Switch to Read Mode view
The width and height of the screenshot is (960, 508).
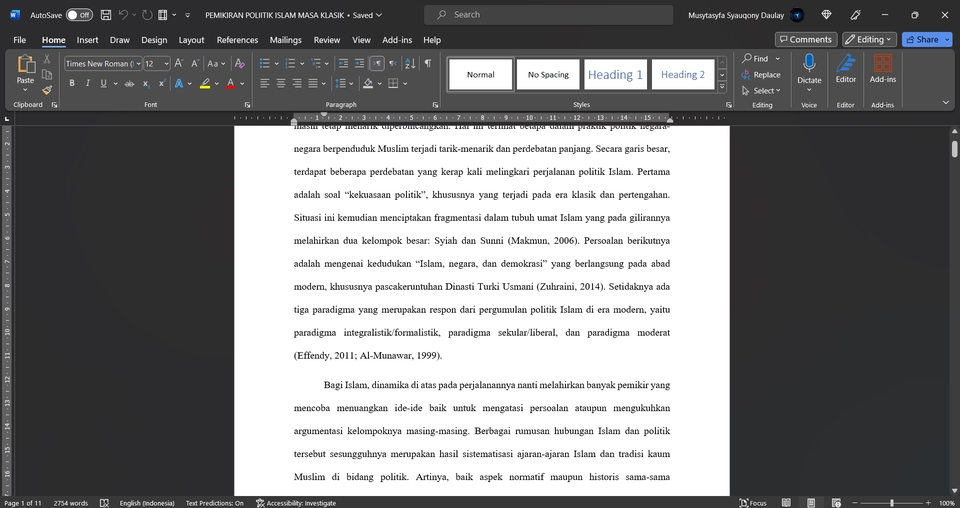(786, 502)
